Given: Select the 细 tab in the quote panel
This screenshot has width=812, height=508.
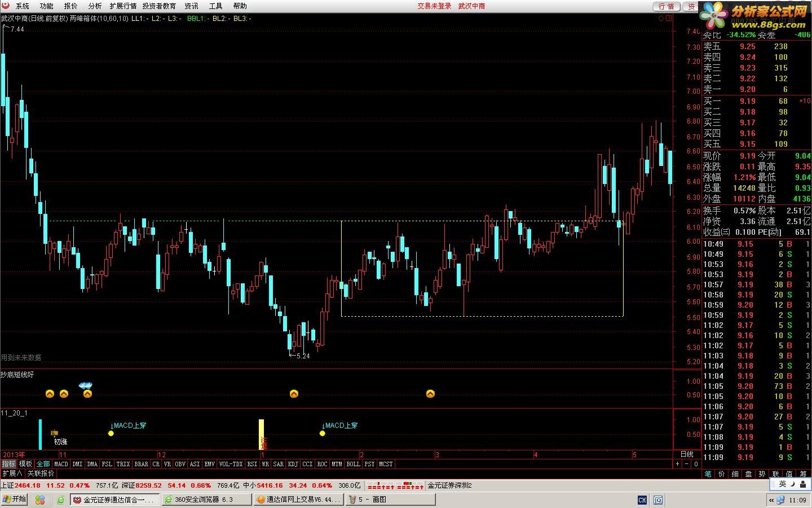Looking at the screenshot, I should click(735, 474).
